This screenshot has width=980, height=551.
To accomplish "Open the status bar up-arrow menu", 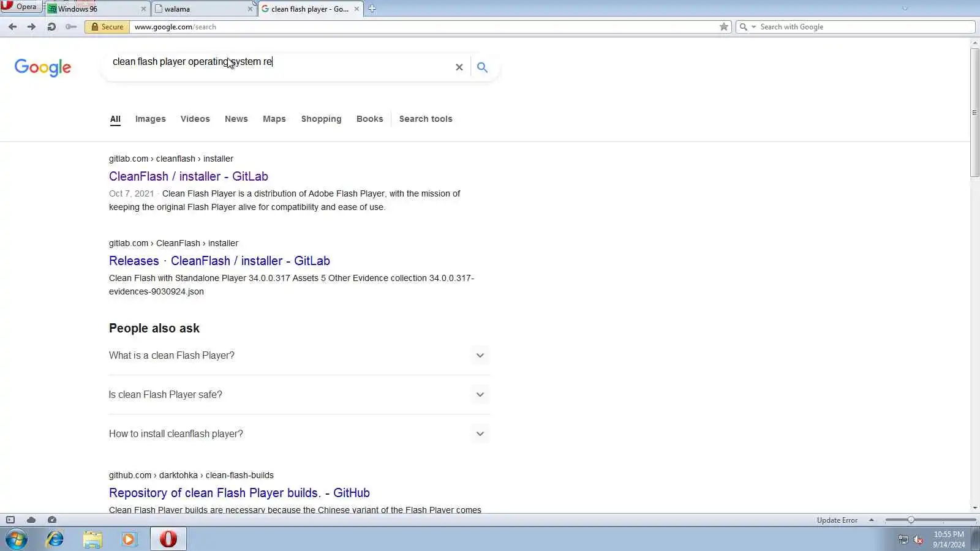I will tap(871, 520).
